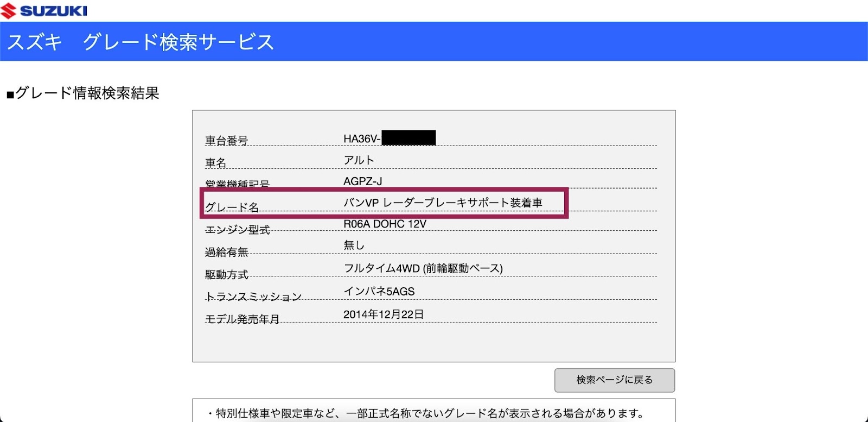Select the アルト vehicle name value
This screenshot has width=868, height=422.
coord(359,160)
